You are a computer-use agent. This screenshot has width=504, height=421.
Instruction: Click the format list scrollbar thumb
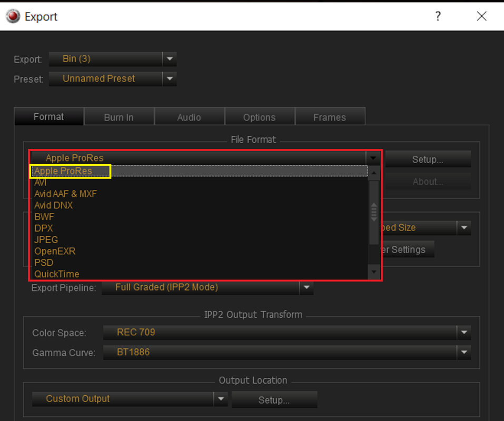click(x=374, y=212)
